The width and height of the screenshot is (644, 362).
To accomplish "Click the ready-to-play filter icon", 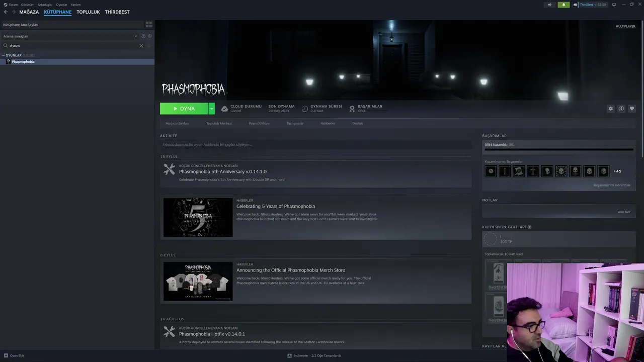I will pos(150,36).
